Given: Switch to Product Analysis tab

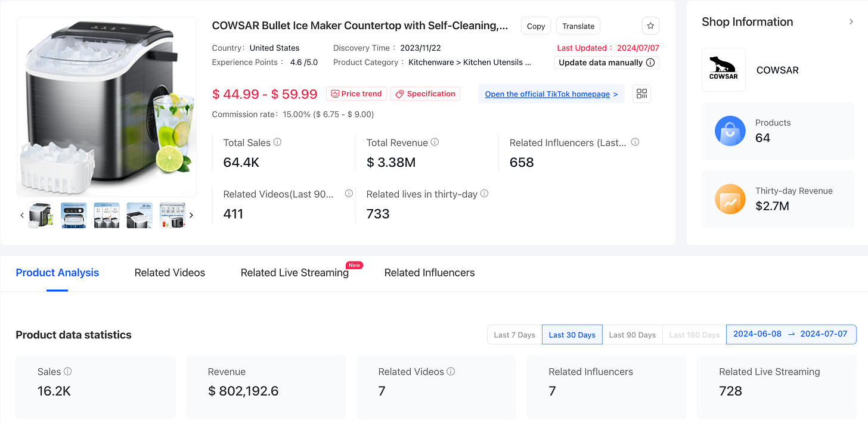Looking at the screenshot, I should [57, 273].
